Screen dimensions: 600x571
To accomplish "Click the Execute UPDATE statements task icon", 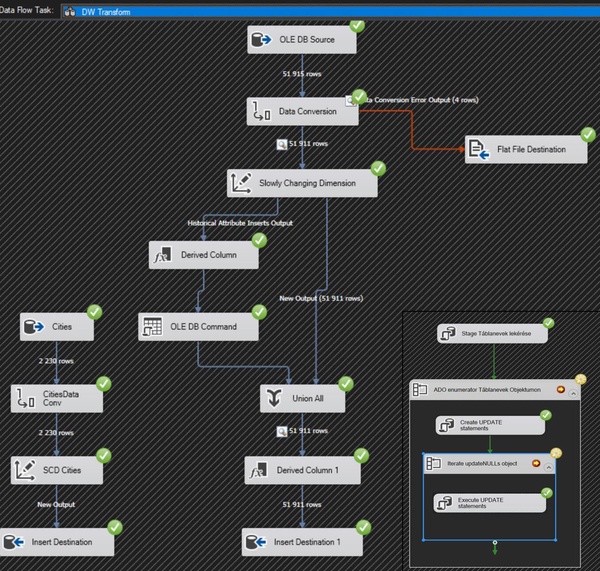I will tap(444, 503).
